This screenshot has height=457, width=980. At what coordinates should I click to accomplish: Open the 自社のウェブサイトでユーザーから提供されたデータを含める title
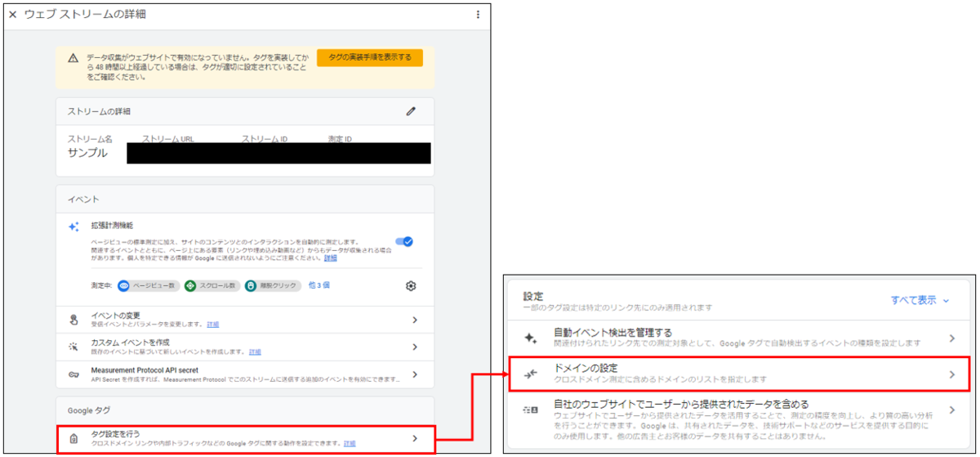tap(681, 404)
